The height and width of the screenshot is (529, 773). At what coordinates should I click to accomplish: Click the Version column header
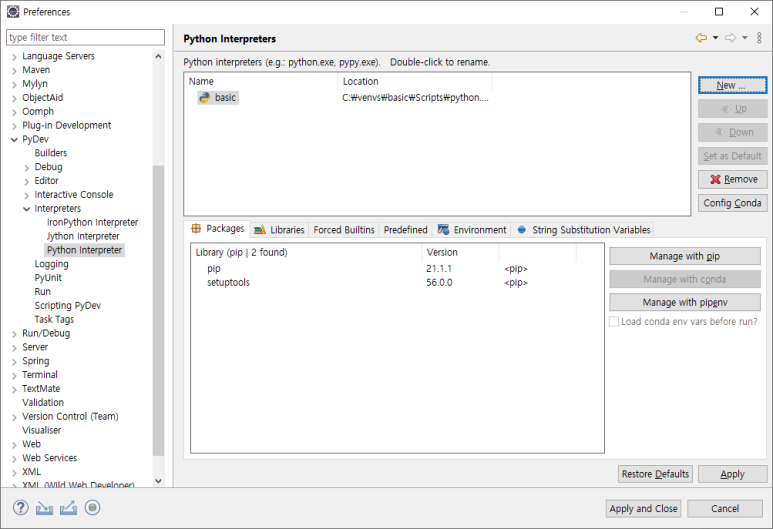(x=460, y=252)
